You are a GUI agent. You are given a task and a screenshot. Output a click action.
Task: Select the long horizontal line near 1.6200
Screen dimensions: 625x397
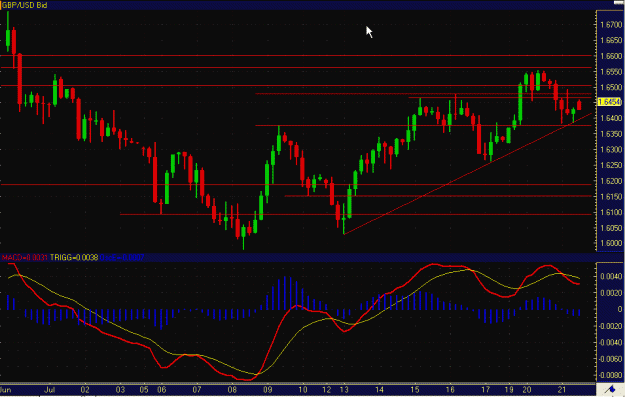click(296, 185)
